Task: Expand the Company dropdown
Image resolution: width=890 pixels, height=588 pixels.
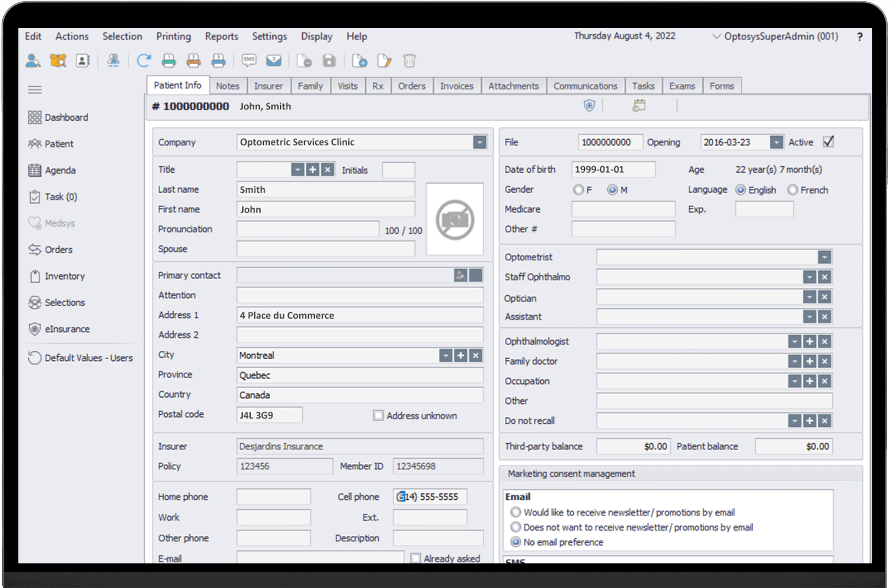Action: click(480, 142)
